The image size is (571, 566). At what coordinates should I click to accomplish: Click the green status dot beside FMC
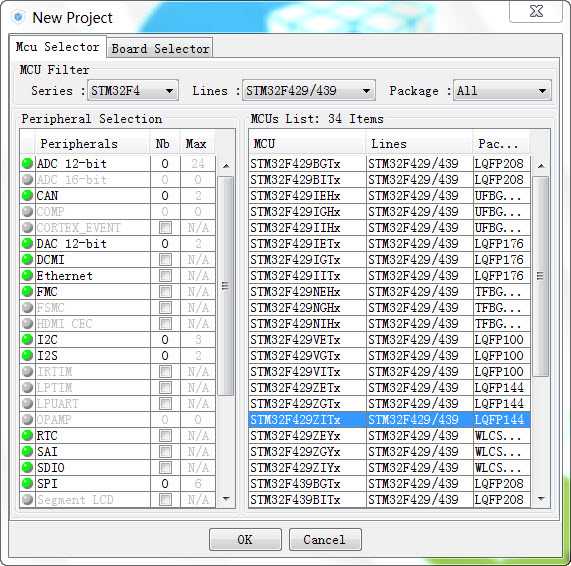(27, 292)
